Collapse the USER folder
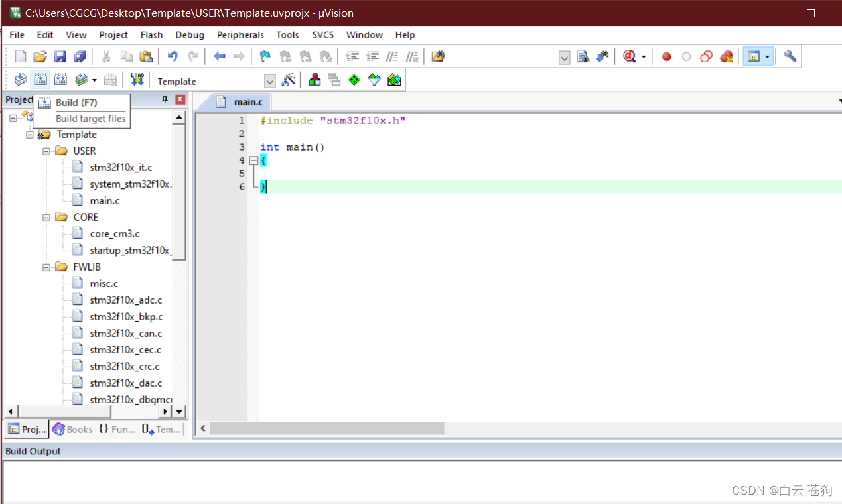Viewport: 842px width, 504px height. (x=46, y=151)
